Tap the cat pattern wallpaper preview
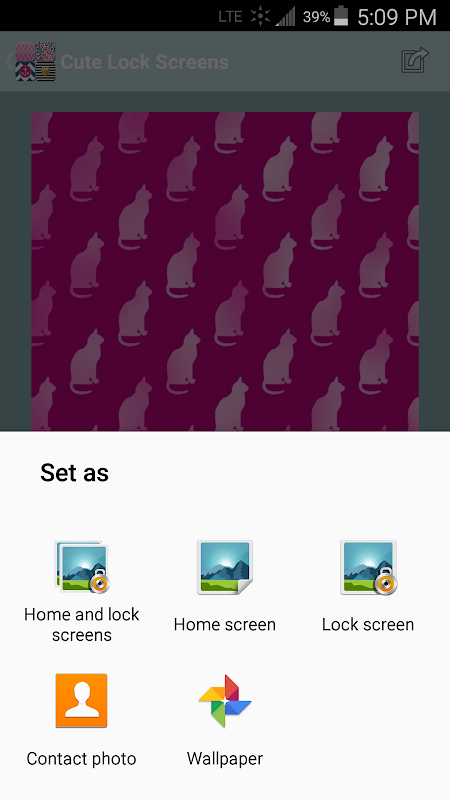Image resolution: width=450 pixels, height=800 pixels. pyautogui.click(x=225, y=271)
